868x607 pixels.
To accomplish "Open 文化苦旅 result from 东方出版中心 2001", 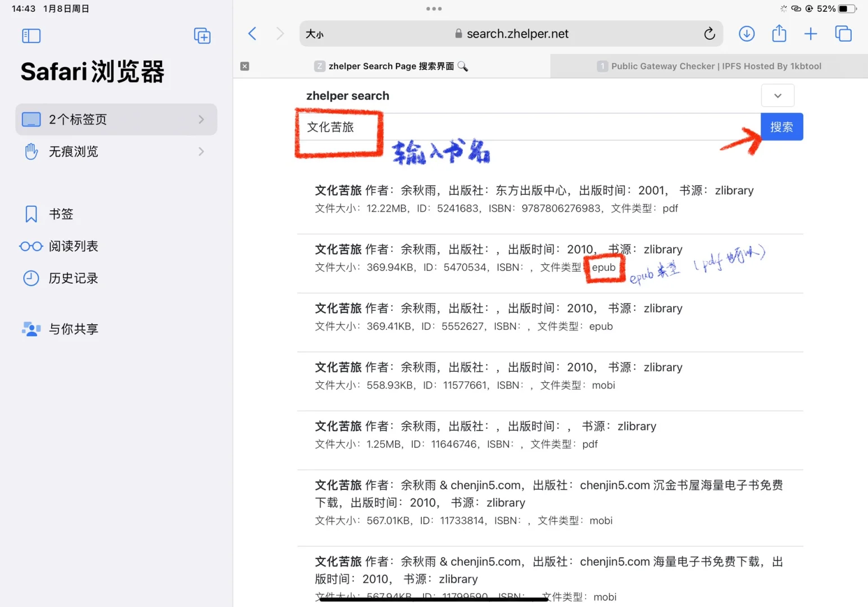I will 550,199.
